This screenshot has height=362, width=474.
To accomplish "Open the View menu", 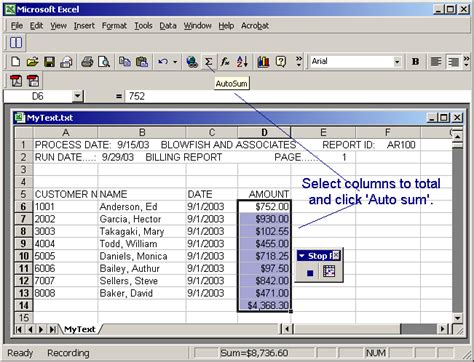I will click(58, 26).
